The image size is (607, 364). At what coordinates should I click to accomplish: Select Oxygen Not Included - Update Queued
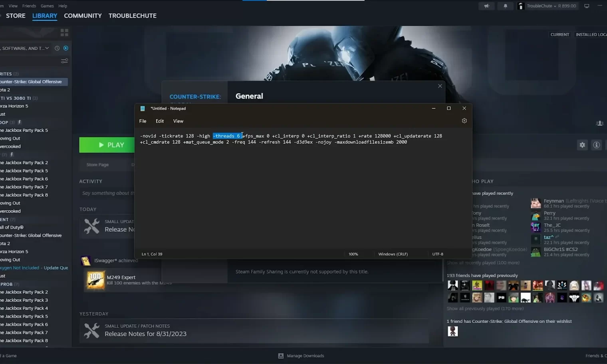point(34,268)
